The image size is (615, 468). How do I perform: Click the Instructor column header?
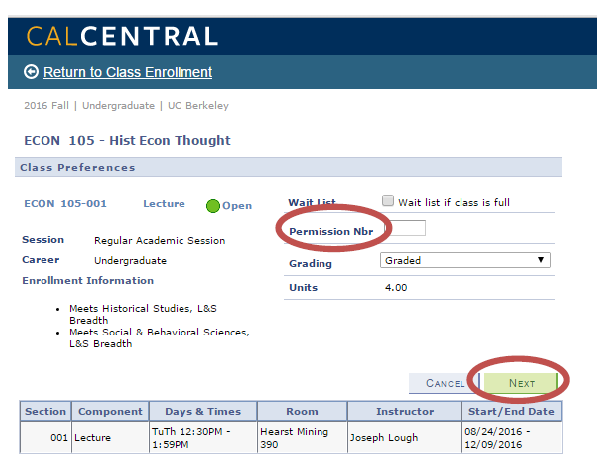coord(405,412)
